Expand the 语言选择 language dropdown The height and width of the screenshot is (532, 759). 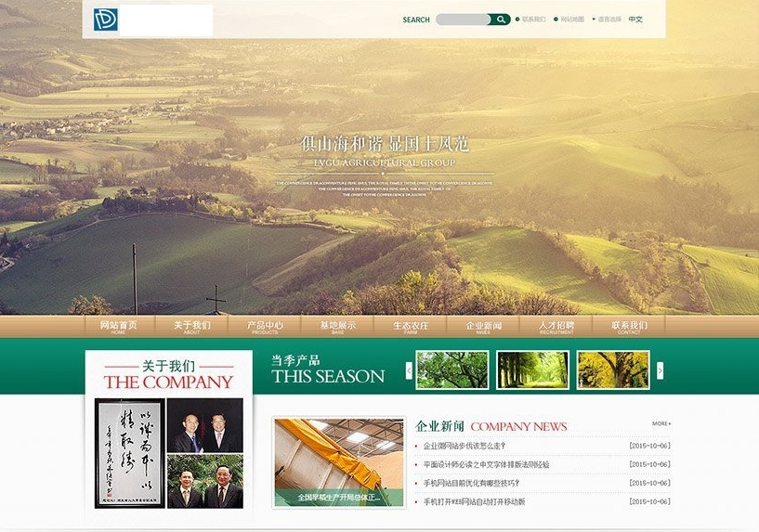click(607, 19)
